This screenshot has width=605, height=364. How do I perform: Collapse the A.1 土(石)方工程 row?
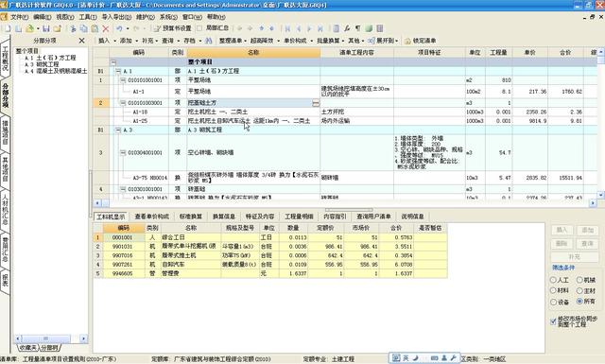click(118, 71)
